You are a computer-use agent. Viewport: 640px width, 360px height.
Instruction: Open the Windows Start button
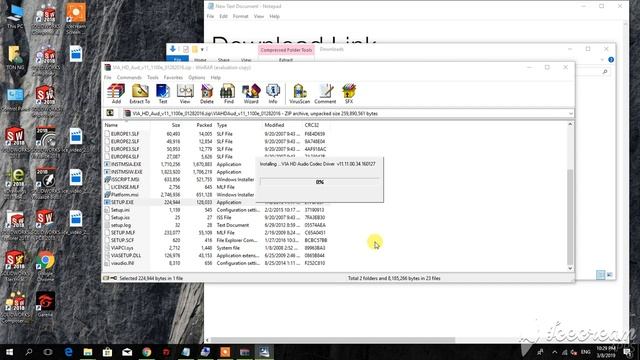point(9,352)
